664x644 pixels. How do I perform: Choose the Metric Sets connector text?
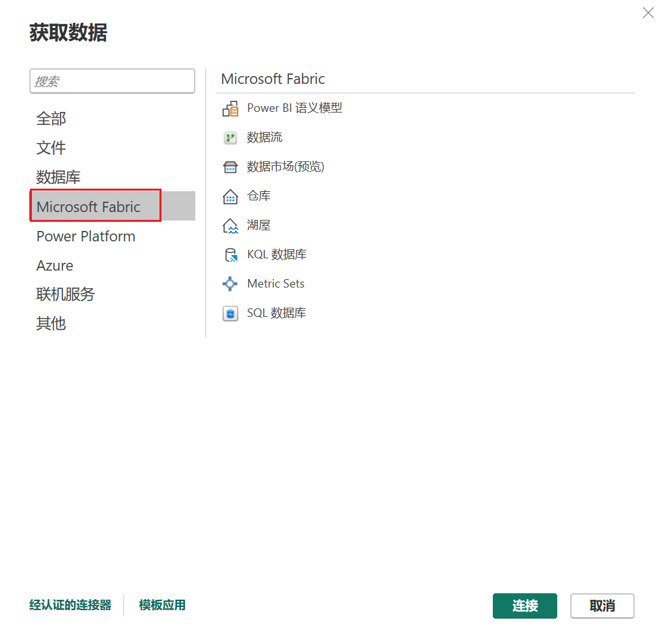tap(275, 284)
